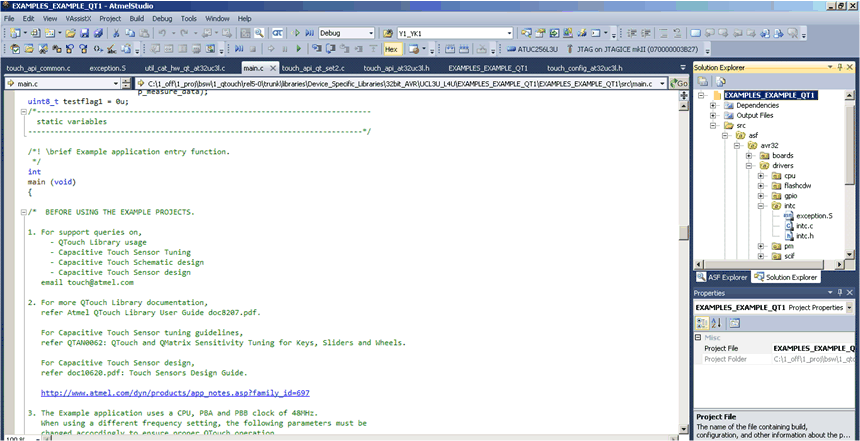
Task: Click the Properties Window toolbar icon
Action: [x=540, y=33]
